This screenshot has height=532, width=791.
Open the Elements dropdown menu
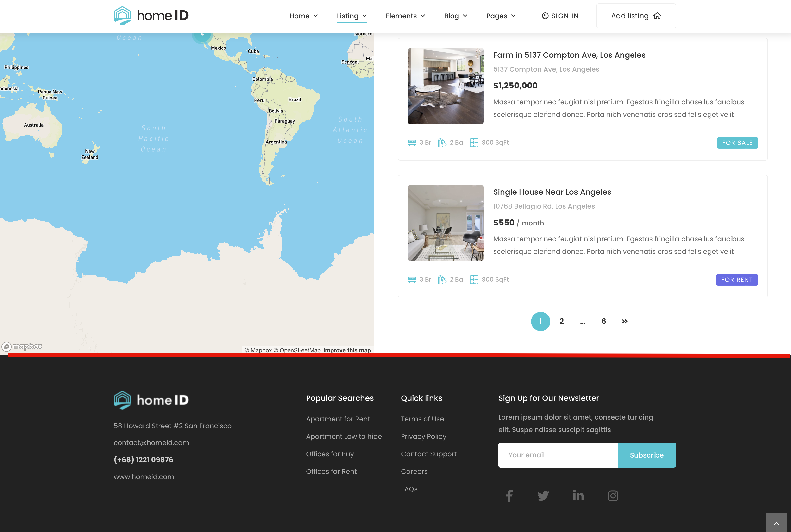[405, 16]
